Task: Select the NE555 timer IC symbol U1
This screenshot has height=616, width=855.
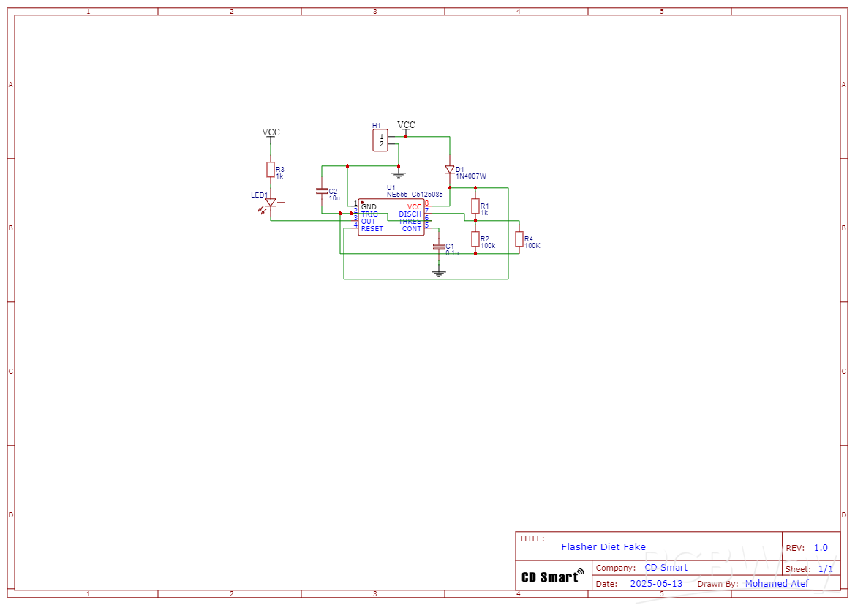Action: 391,217
